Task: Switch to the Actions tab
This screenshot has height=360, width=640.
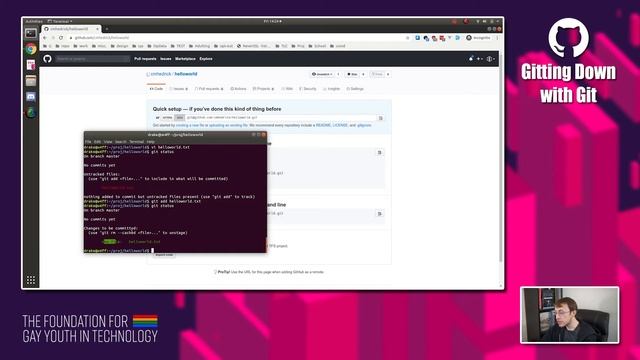Action: tap(238, 89)
